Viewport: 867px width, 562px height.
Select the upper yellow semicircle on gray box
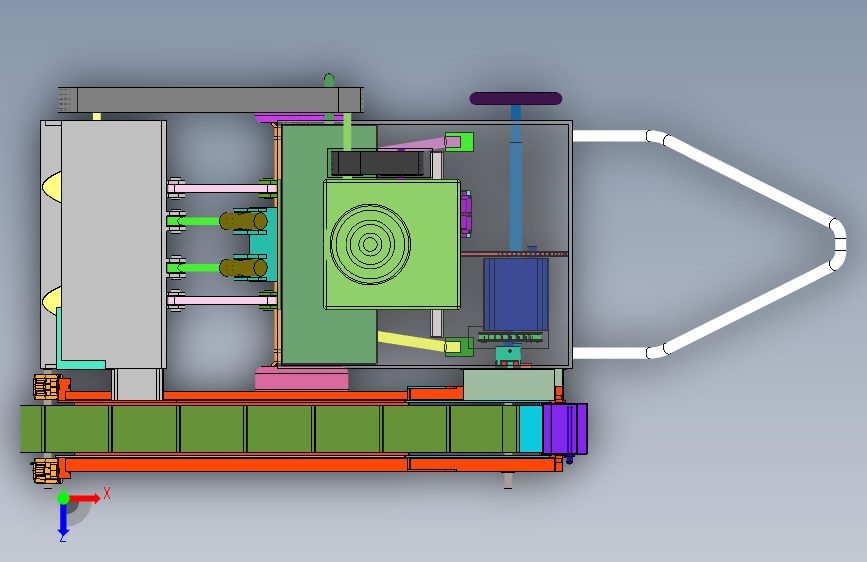click(x=52, y=186)
